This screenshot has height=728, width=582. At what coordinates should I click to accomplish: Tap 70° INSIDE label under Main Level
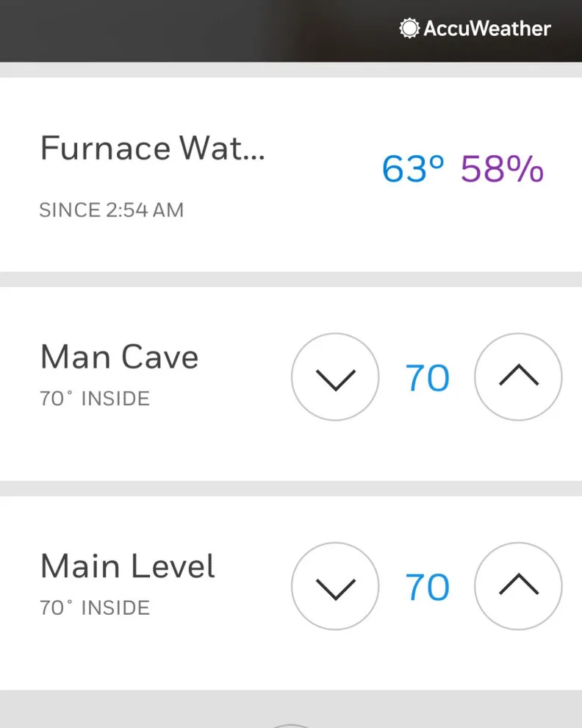click(x=95, y=607)
